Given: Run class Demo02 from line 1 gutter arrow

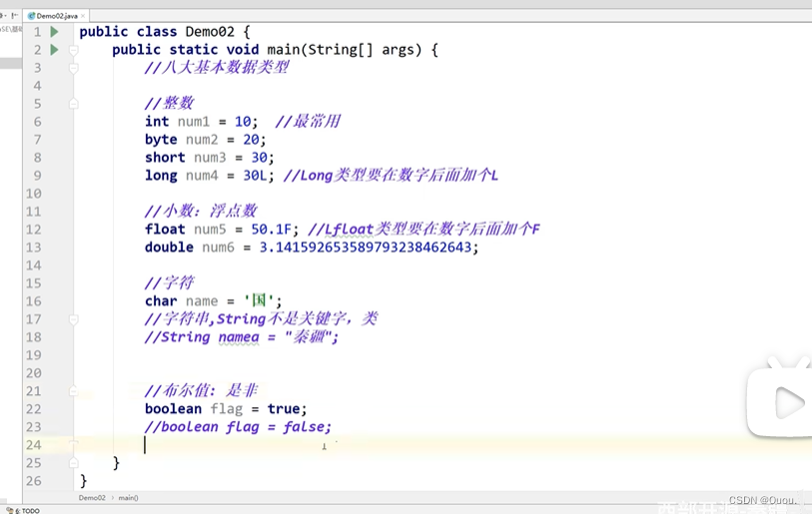Looking at the screenshot, I should tap(54, 32).
